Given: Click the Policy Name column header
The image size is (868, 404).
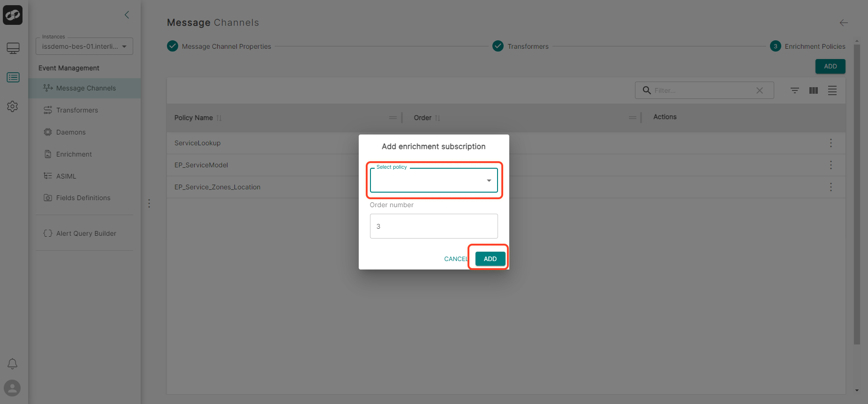Looking at the screenshot, I should [194, 118].
